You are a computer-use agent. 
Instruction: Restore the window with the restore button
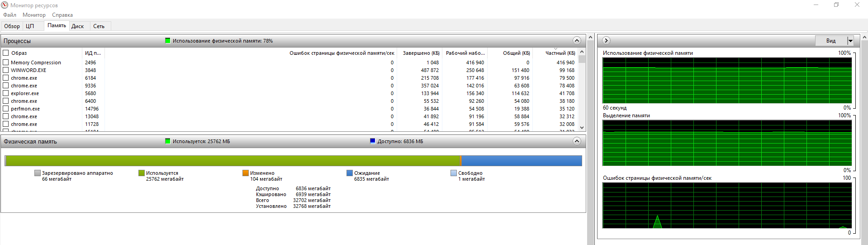(836, 5)
